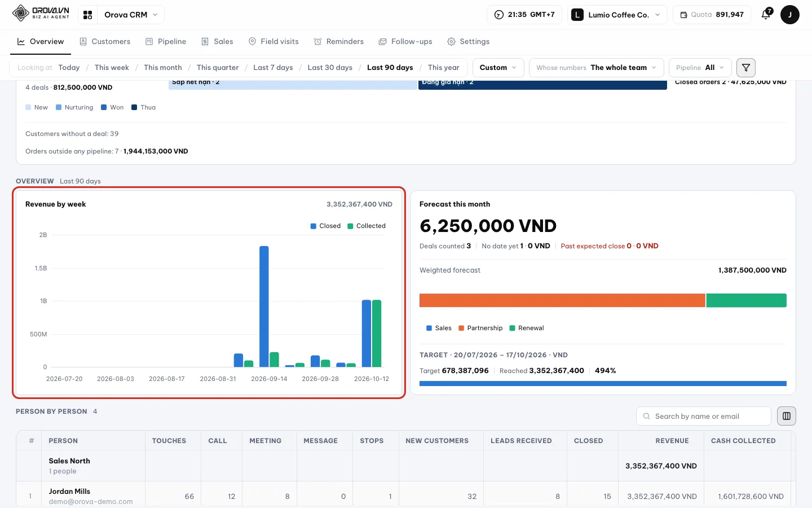Open the user avatar J menu

789,15
